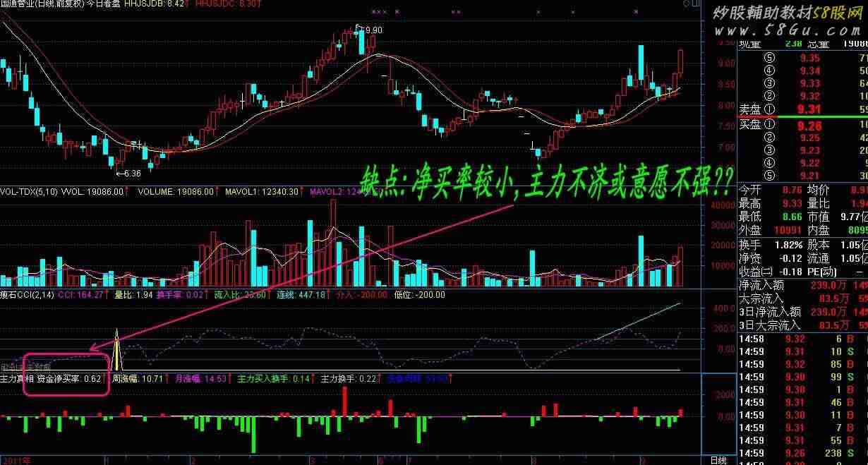Screen dimensions: 868x465
Task: Select the 市值 9.77亿 field
Action: 837,217
